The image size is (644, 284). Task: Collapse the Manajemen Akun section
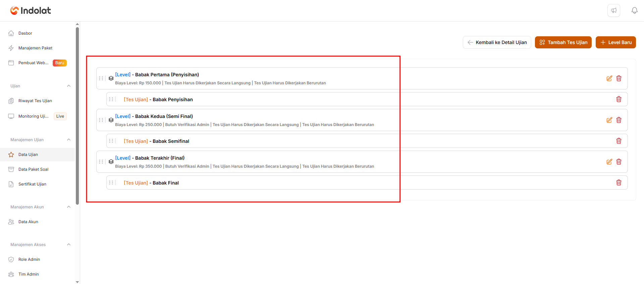(69, 207)
